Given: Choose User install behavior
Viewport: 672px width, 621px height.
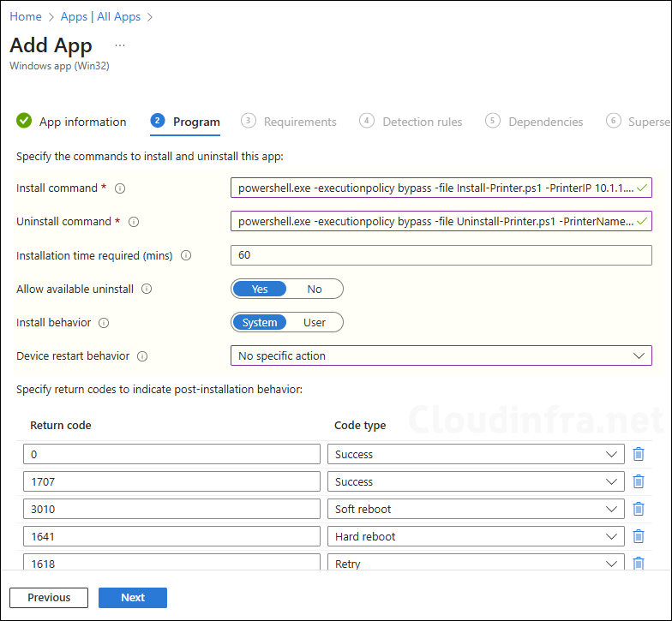Looking at the screenshot, I should pos(314,322).
